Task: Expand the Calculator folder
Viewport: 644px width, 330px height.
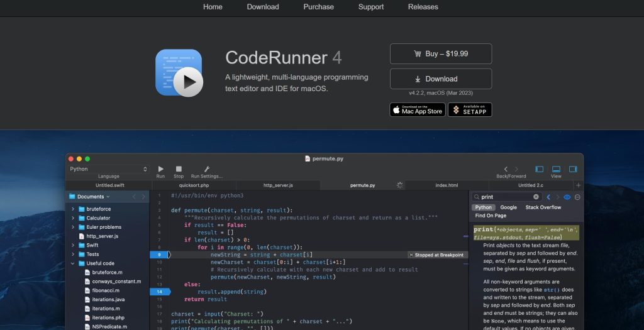Action: click(x=73, y=218)
